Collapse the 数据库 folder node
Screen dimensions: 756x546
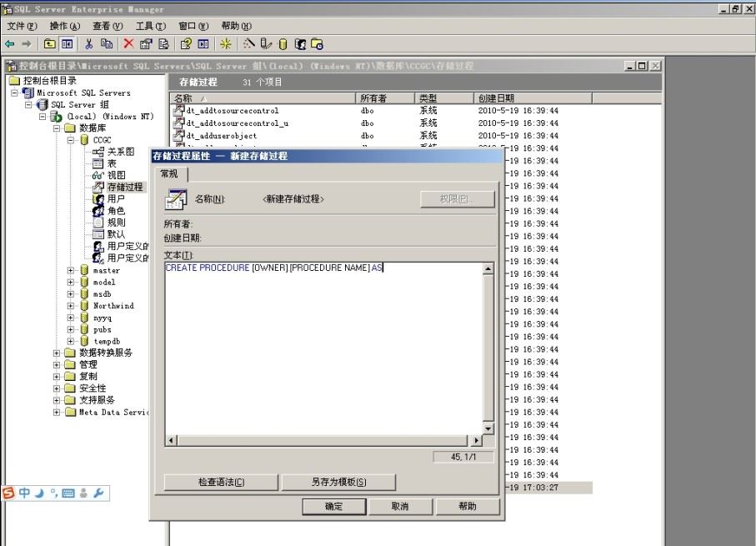[x=57, y=128]
